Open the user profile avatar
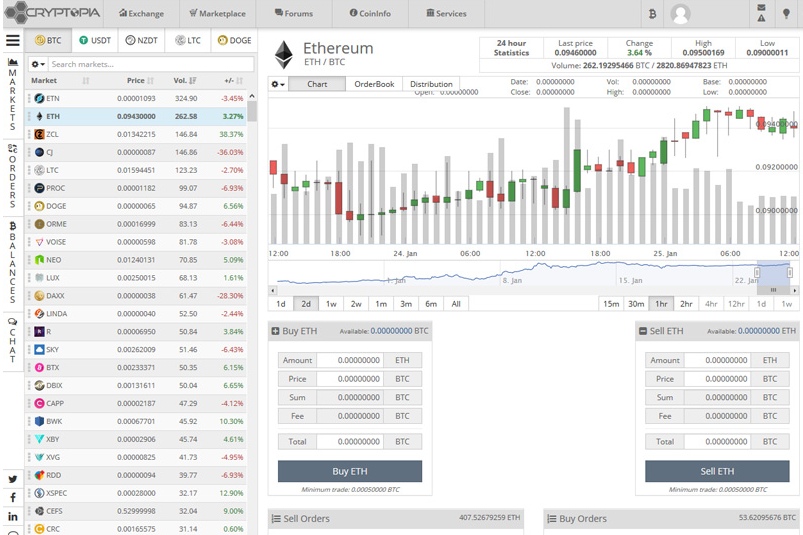The image size is (803, 535). point(680,14)
